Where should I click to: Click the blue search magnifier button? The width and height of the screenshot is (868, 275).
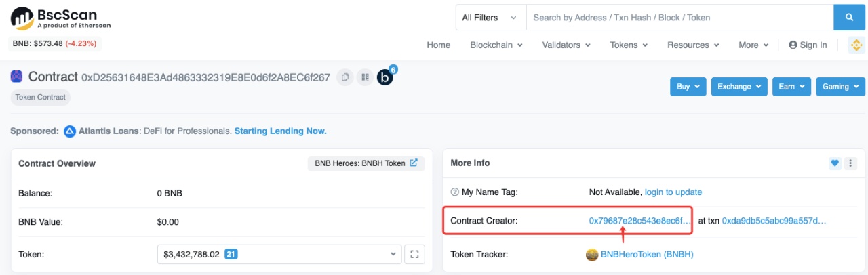coord(848,18)
